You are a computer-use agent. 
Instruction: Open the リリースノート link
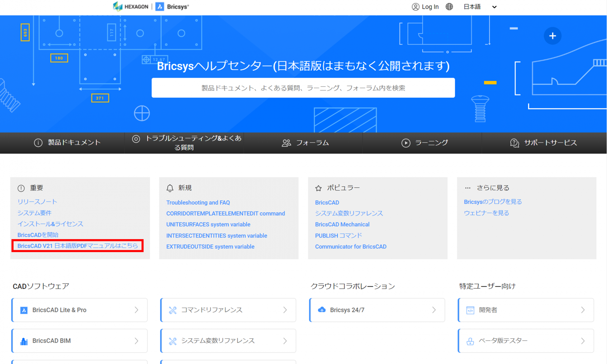tap(37, 202)
